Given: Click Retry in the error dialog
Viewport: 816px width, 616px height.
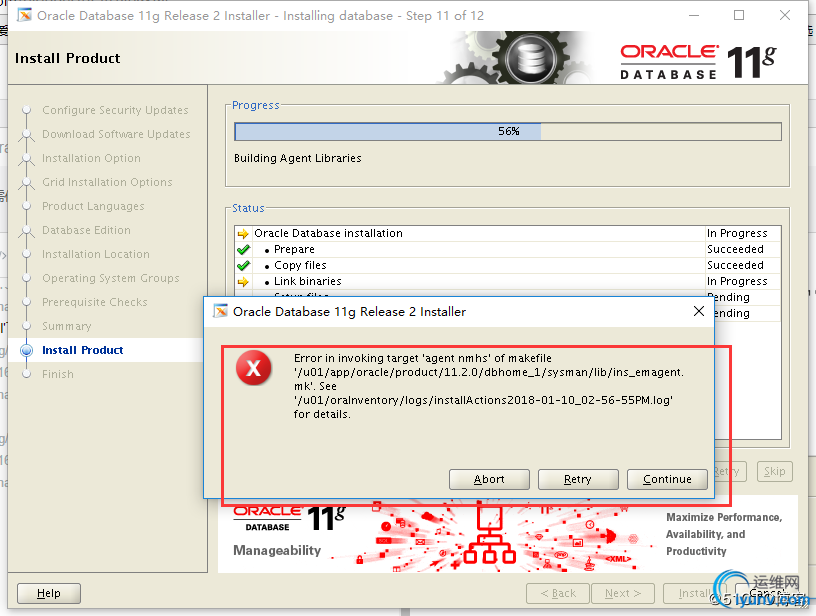Looking at the screenshot, I should point(578,479).
